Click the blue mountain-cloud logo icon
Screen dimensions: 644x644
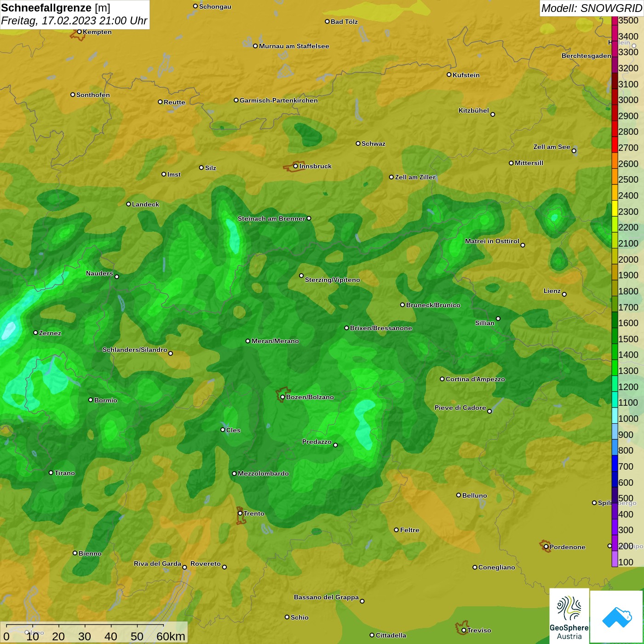[617, 617]
